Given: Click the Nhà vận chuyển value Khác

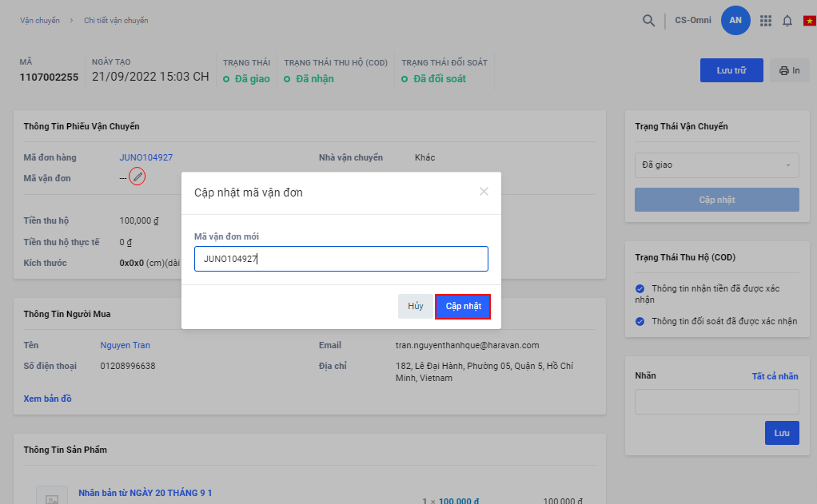Looking at the screenshot, I should coord(424,157).
